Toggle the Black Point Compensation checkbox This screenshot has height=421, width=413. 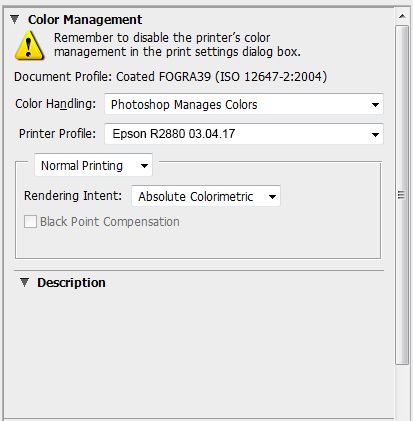click(30, 222)
